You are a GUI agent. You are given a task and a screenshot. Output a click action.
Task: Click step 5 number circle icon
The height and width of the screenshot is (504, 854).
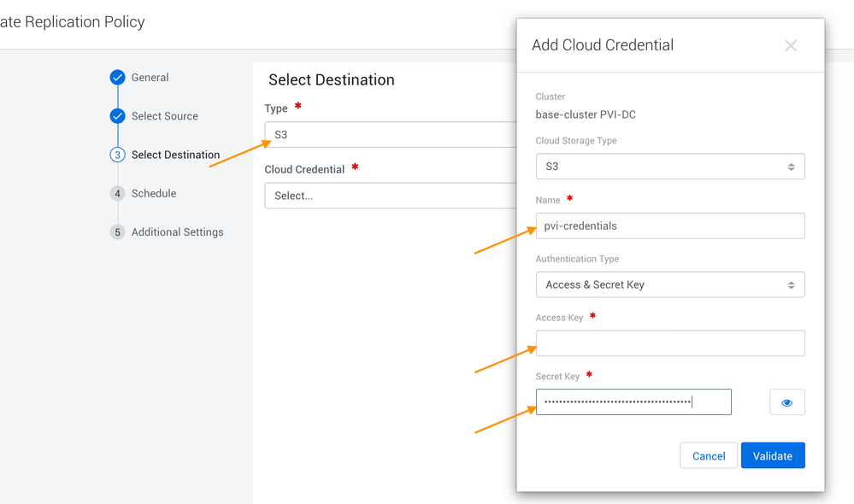118,232
